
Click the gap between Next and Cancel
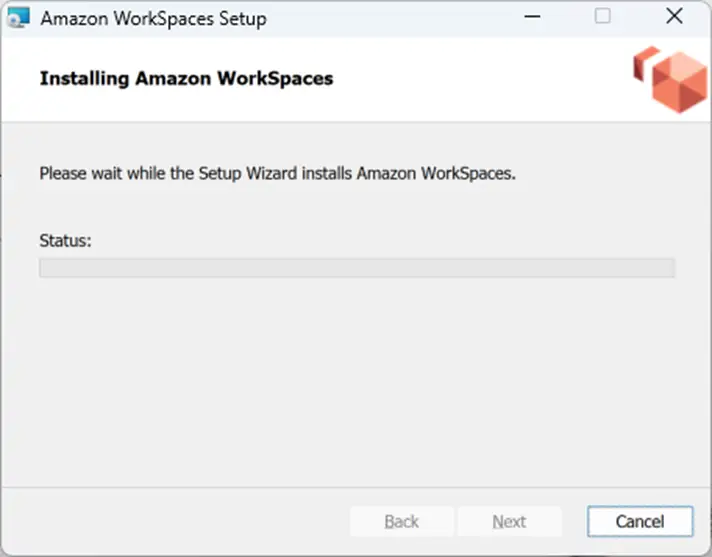[574, 522]
